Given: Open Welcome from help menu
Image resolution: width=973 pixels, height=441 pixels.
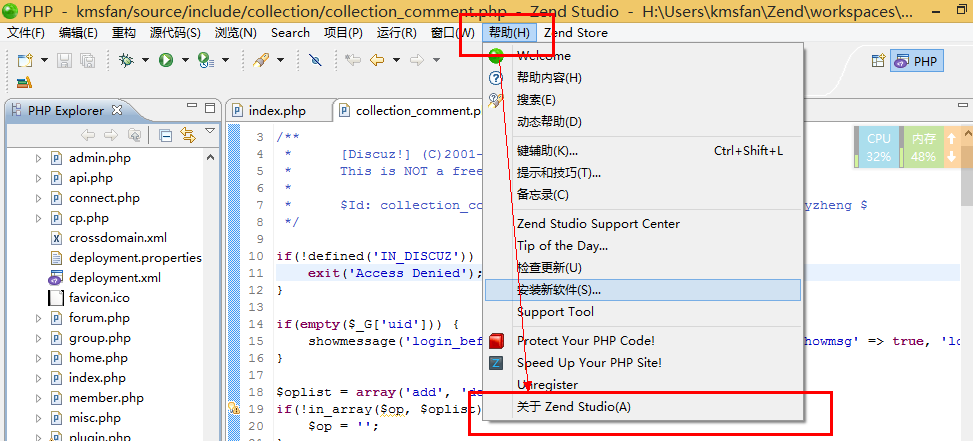Looking at the screenshot, I should click(643, 56).
